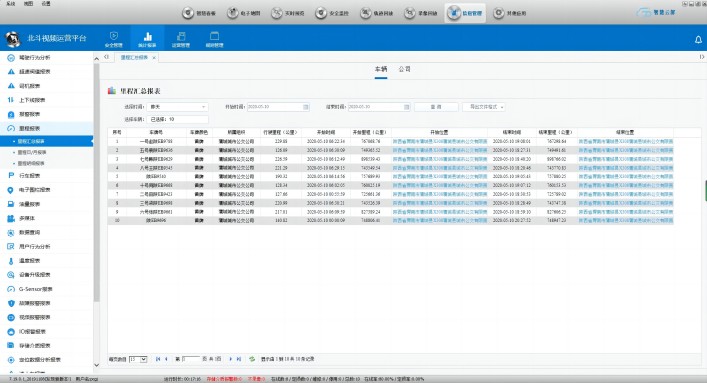Open the 统计报表 bar chart icon

(147, 37)
